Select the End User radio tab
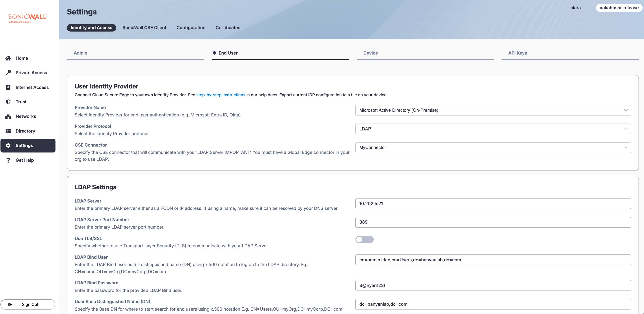Image resolution: width=644 pixels, height=314 pixels. pos(225,53)
